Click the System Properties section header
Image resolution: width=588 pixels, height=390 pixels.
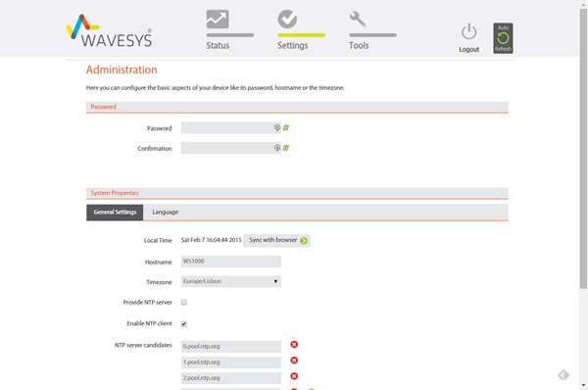(297, 193)
